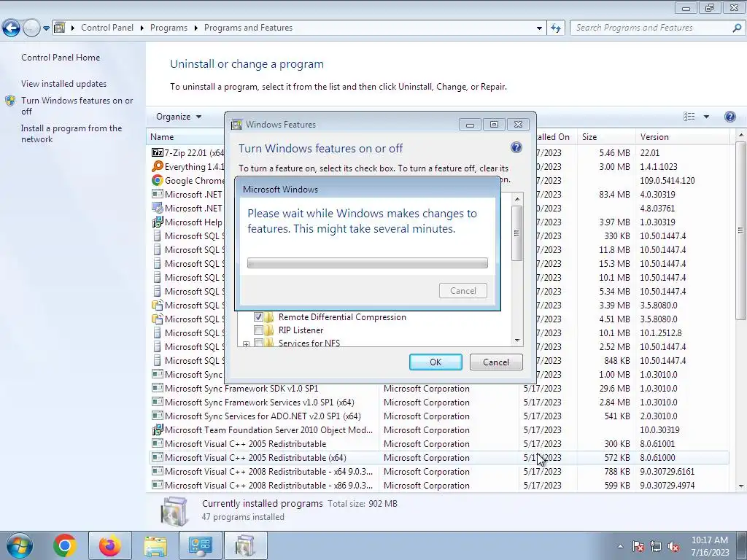Launch Chrome from the taskbar
The width and height of the screenshot is (747, 560).
(x=65, y=545)
